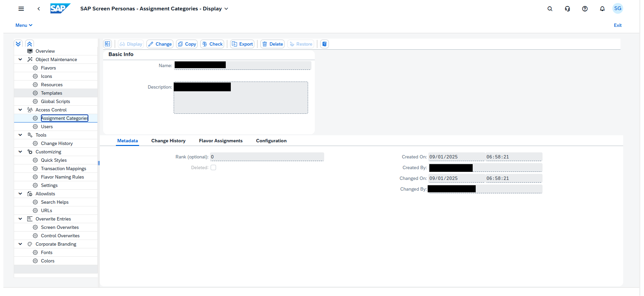Click the Rank (optional) input field
This screenshot has height=296, width=644.
(x=267, y=157)
